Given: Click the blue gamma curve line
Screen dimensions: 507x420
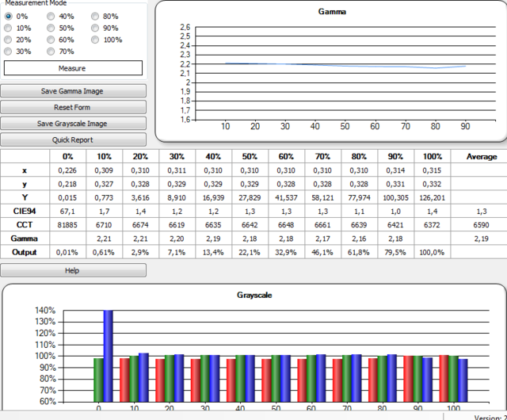Looking at the screenshot, I should point(345,66).
